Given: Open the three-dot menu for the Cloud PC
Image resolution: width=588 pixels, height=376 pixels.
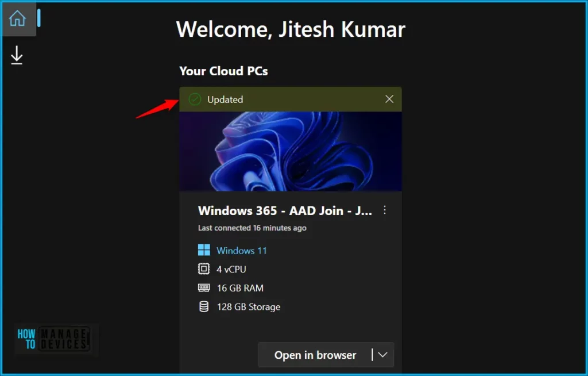Looking at the screenshot, I should point(385,210).
